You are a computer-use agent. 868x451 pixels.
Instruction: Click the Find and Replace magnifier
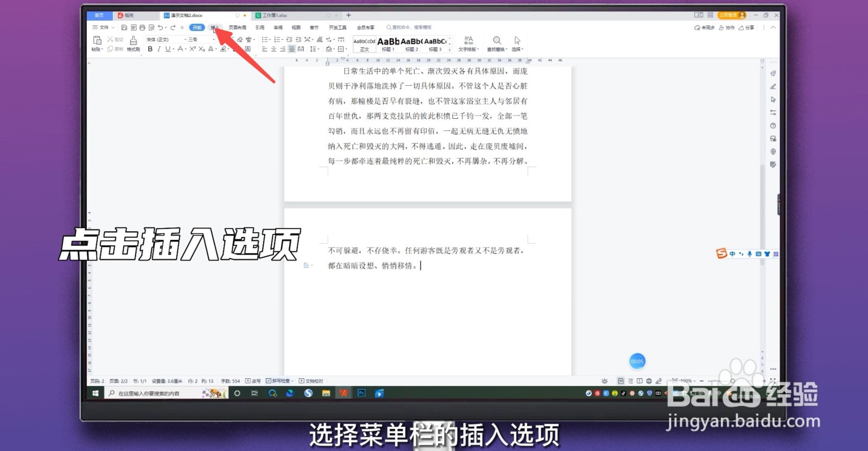click(x=496, y=41)
